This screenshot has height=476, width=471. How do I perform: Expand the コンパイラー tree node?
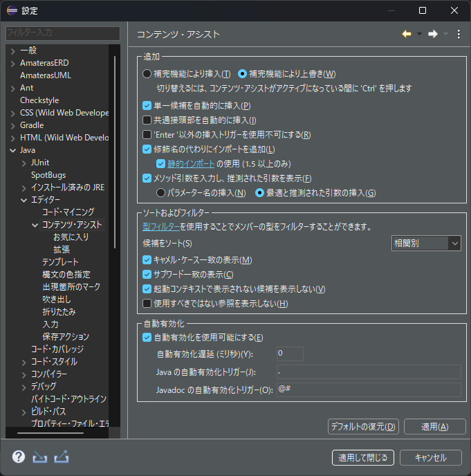coord(24,374)
